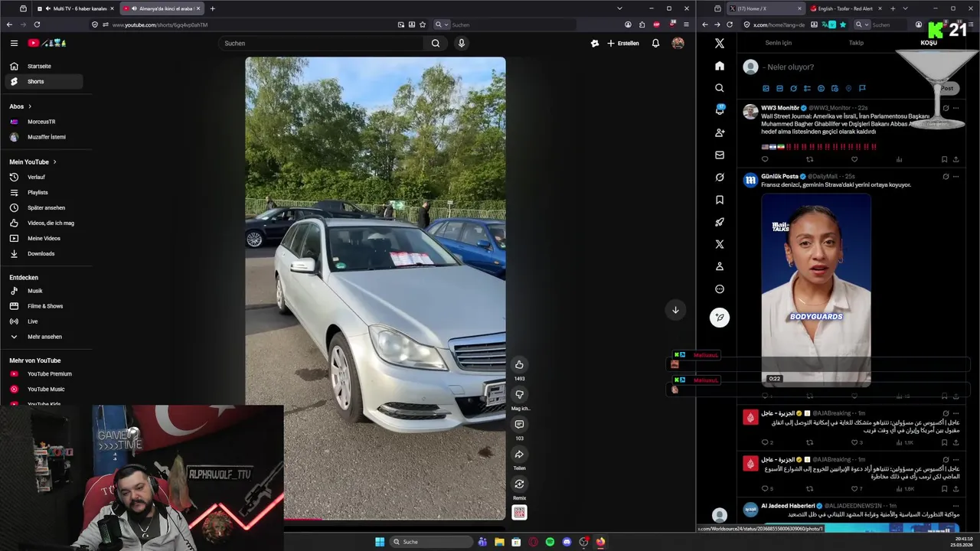
Task: Open the Short's 103 comments
Action: tap(519, 424)
